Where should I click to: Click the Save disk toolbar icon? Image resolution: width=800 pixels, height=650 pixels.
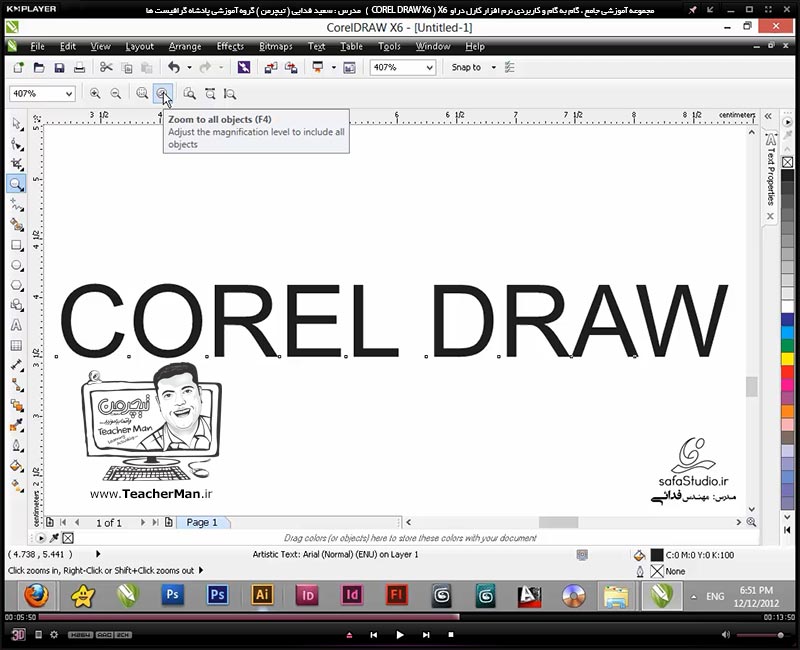59,67
